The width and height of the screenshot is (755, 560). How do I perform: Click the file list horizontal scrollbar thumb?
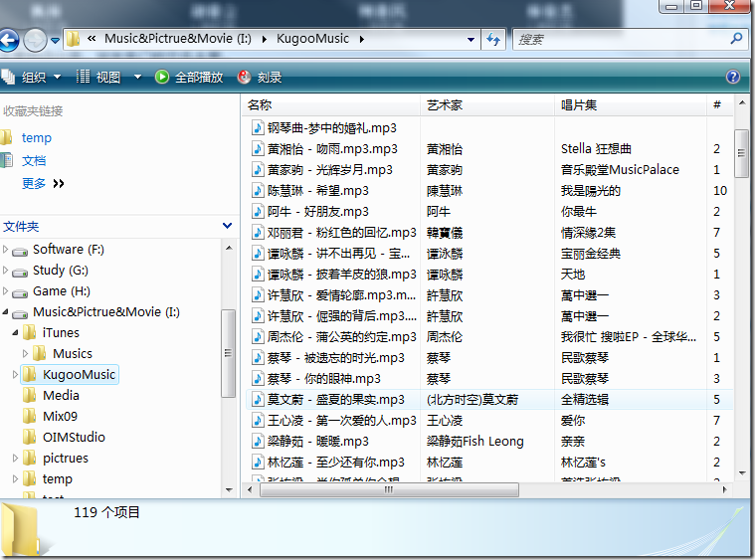pyautogui.click(x=389, y=489)
